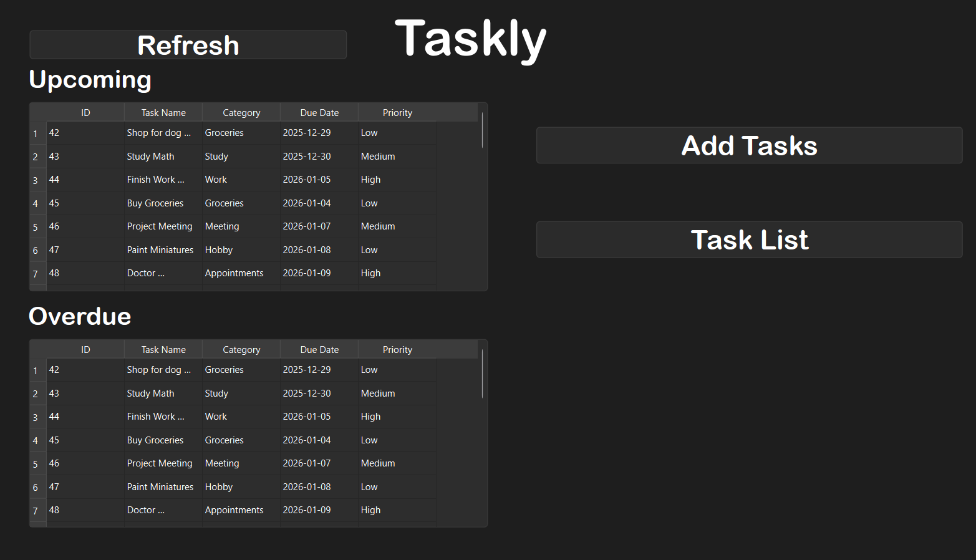This screenshot has width=976, height=560.
Task: Click the Refresh button
Action: (188, 44)
